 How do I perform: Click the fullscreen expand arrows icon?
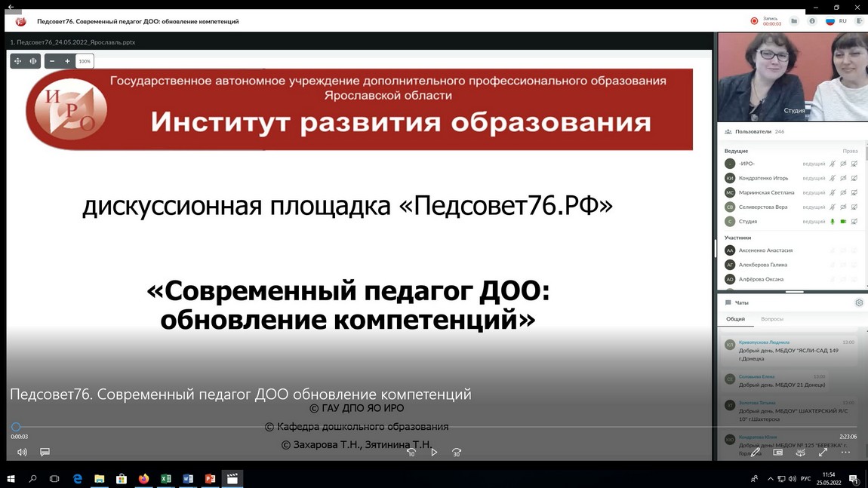(823, 452)
